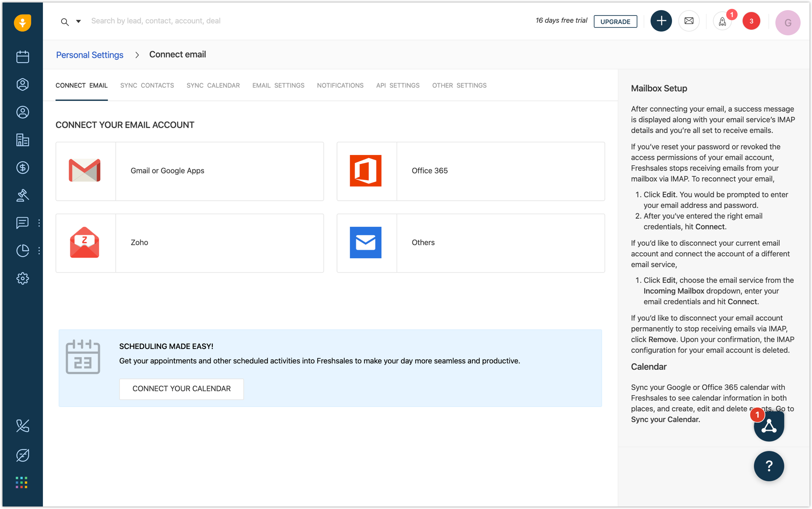The height and width of the screenshot is (509, 812).
Task: Open the calendar icon in sidebar
Action: click(x=23, y=57)
